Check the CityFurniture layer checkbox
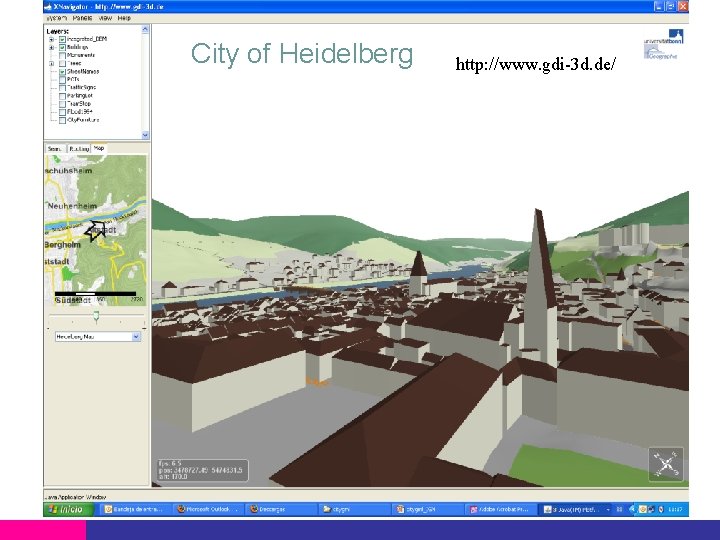 tap(62, 120)
